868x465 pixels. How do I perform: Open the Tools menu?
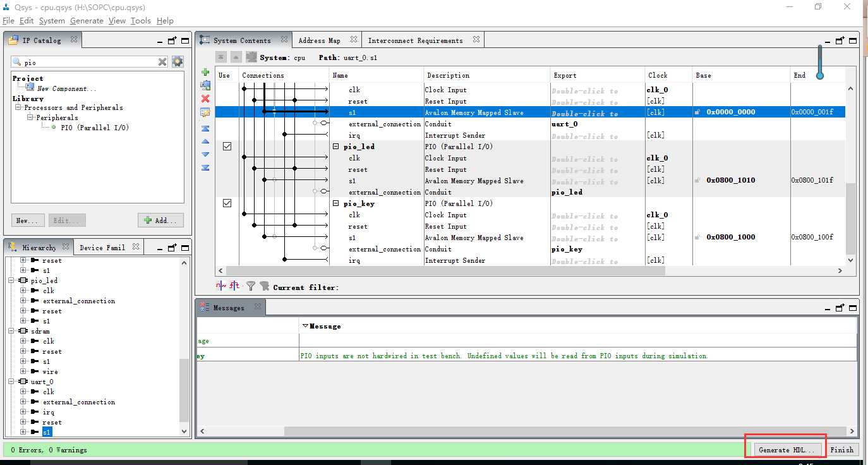tap(141, 21)
